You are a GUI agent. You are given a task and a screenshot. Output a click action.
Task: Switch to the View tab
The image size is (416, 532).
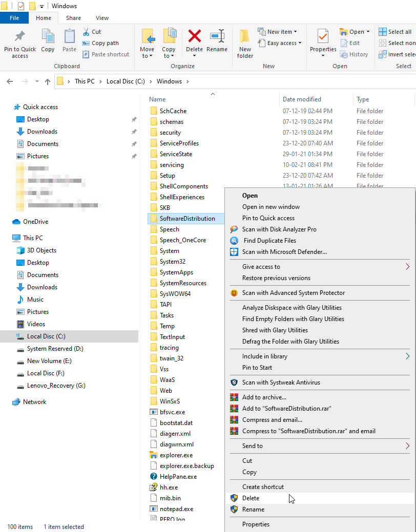101,17
